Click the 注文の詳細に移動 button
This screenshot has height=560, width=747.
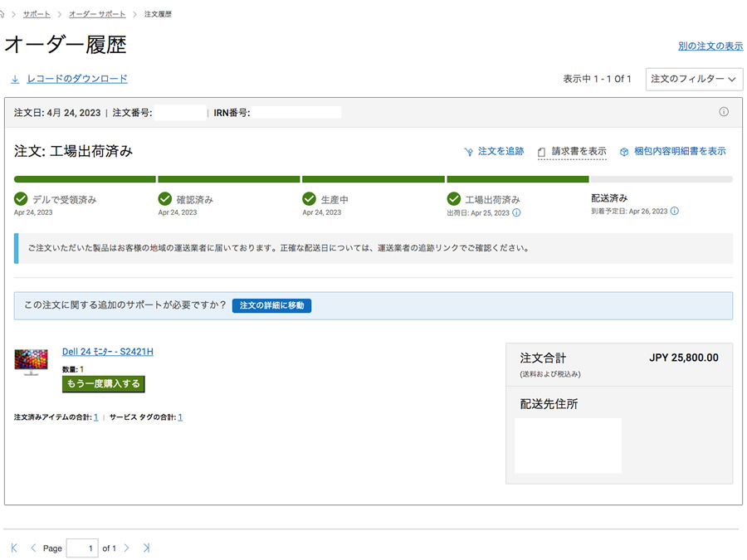pyautogui.click(x=271, y=305)
